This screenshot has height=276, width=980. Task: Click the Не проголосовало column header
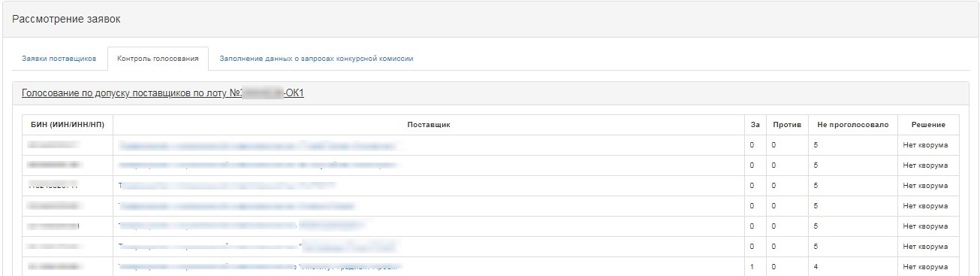click(852, 125)
